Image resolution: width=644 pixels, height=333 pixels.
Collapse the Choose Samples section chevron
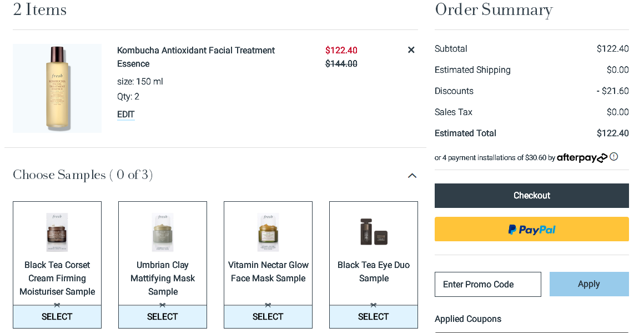pos(412,176)
